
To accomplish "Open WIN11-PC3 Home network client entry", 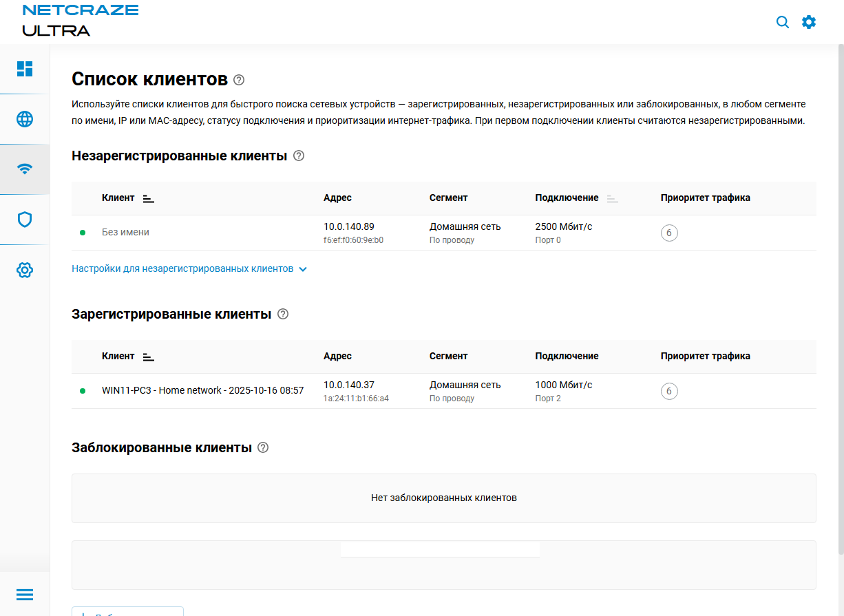I will 202,391.
